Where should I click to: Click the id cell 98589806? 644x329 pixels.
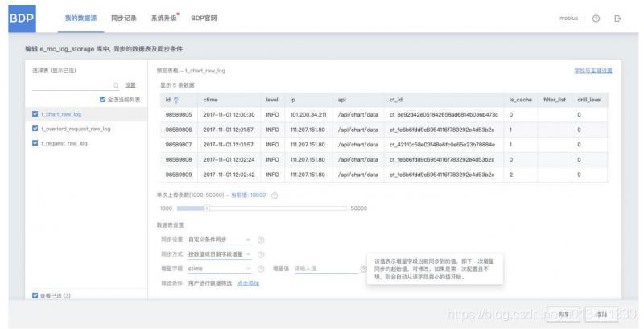179,130
